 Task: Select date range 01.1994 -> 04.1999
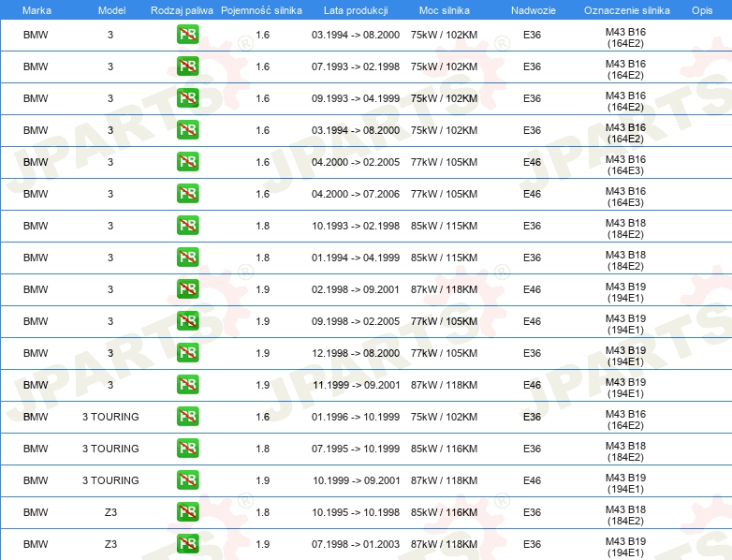[356, 258]
